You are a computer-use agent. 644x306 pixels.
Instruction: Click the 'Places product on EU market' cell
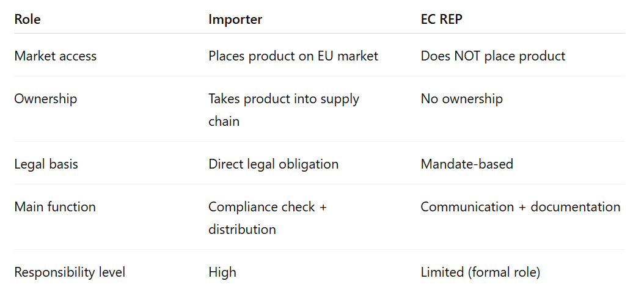(x=293, y=56)
